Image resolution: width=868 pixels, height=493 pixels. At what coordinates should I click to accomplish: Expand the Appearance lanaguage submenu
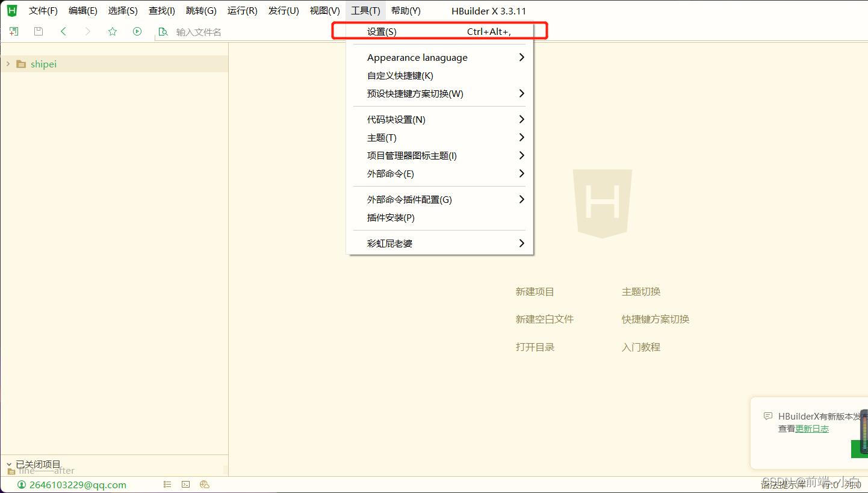tap(417, 57)
